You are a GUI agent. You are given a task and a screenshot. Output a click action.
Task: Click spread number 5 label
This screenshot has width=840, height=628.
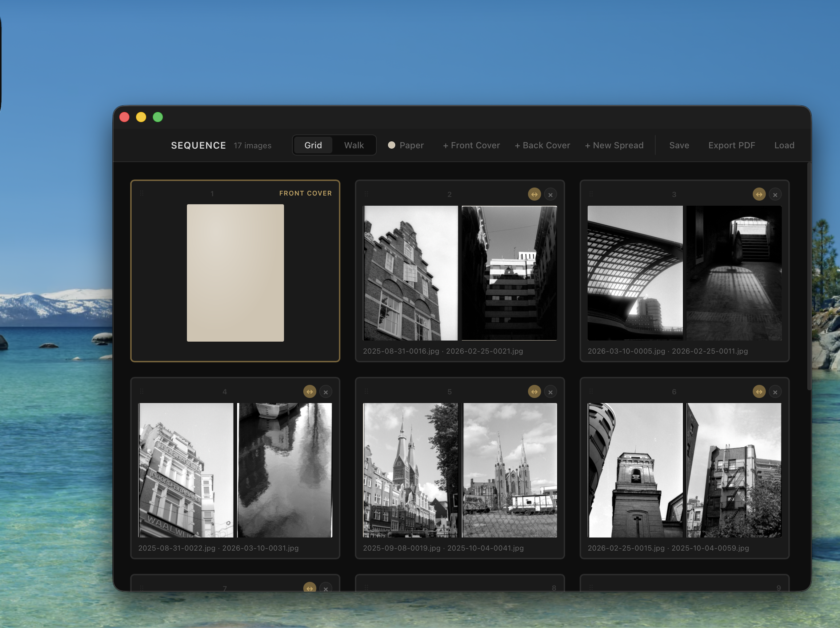click(x=449, y=392)
